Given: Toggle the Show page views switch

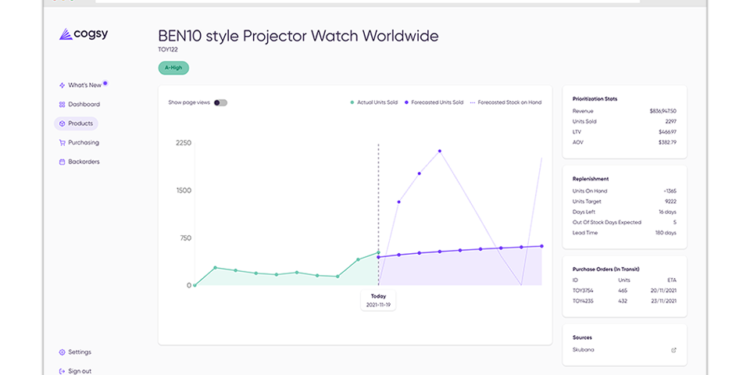Looking at the screenshot, I should pyautogui.click(x=221, y=102).
